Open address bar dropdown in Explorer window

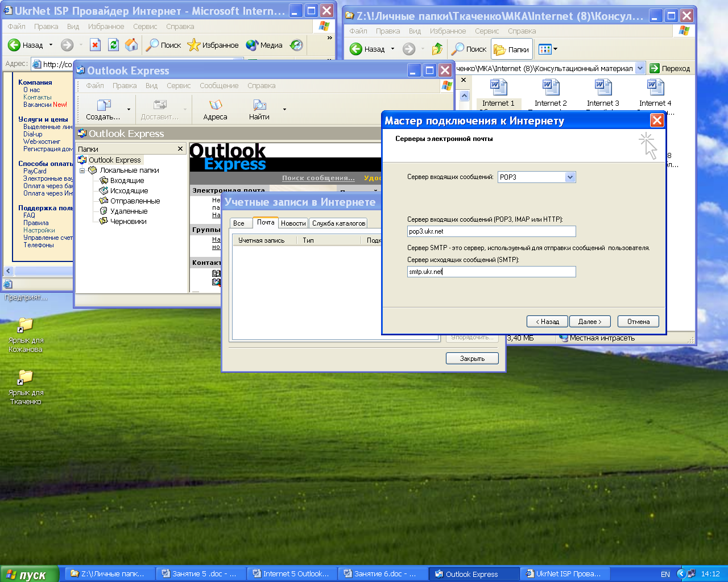(x=640, y=68)
